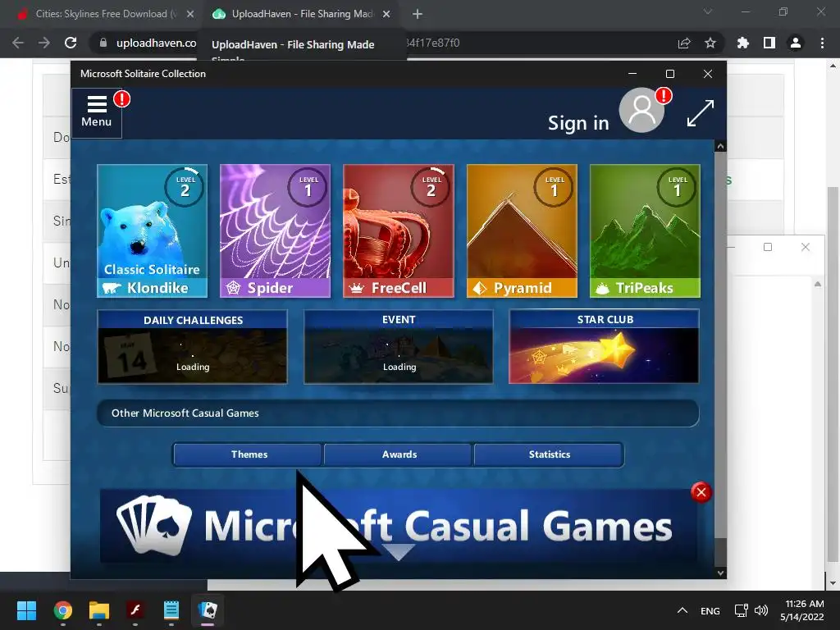
Task: Click the lock icon in address bar
Action: coord(103,43)
